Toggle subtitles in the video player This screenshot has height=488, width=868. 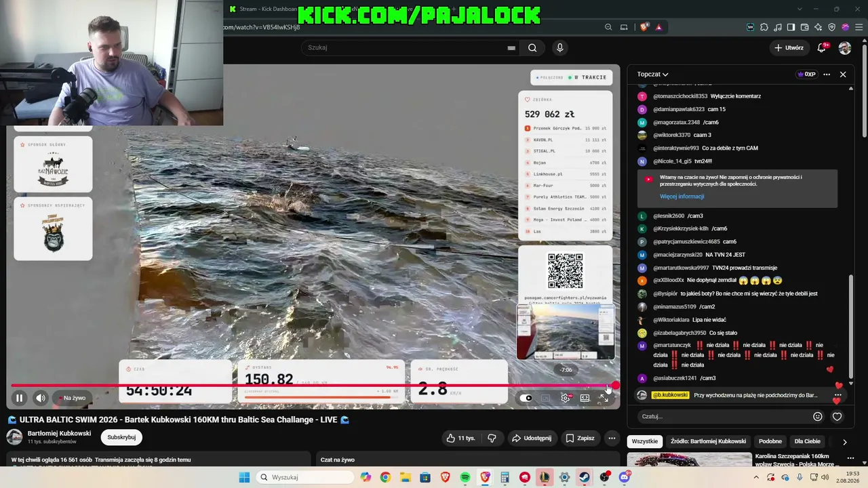[546, 398]
